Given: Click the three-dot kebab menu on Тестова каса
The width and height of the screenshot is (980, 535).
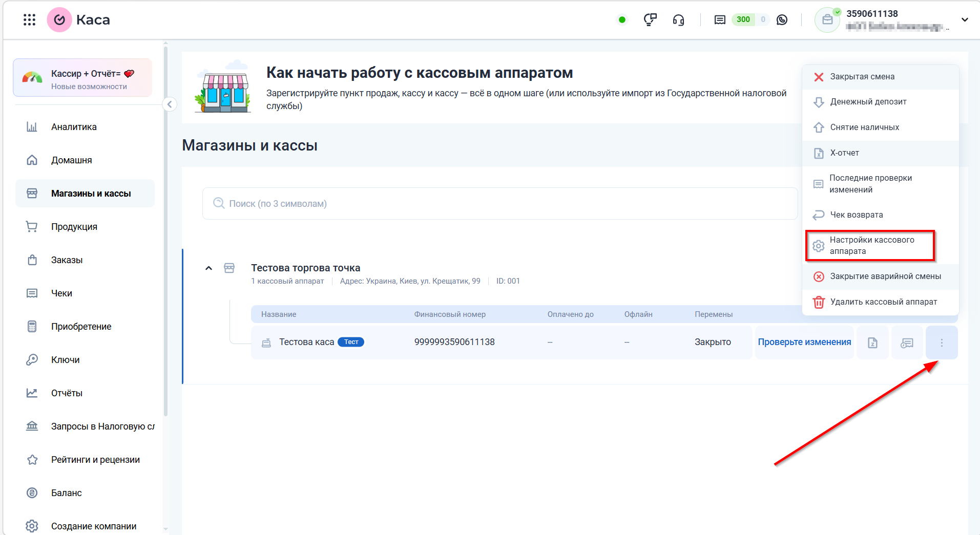Looking at the screenshot, I should click(x=942, y=342).
